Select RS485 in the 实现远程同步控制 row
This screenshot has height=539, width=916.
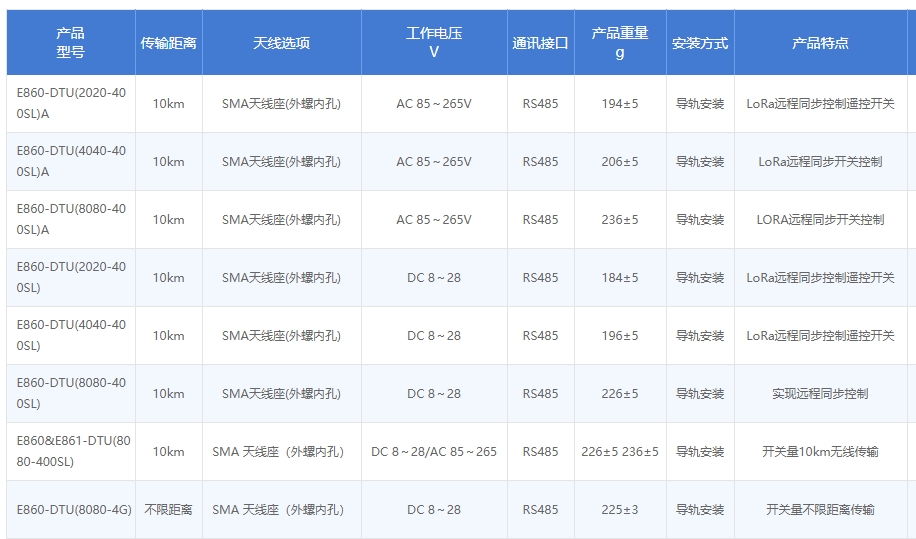pyautogui.click(x=540, y=394)
